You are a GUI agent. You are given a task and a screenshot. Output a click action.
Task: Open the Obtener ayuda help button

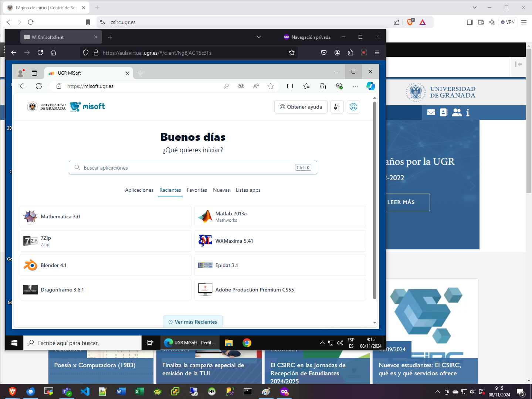click(x=301, y=107)
